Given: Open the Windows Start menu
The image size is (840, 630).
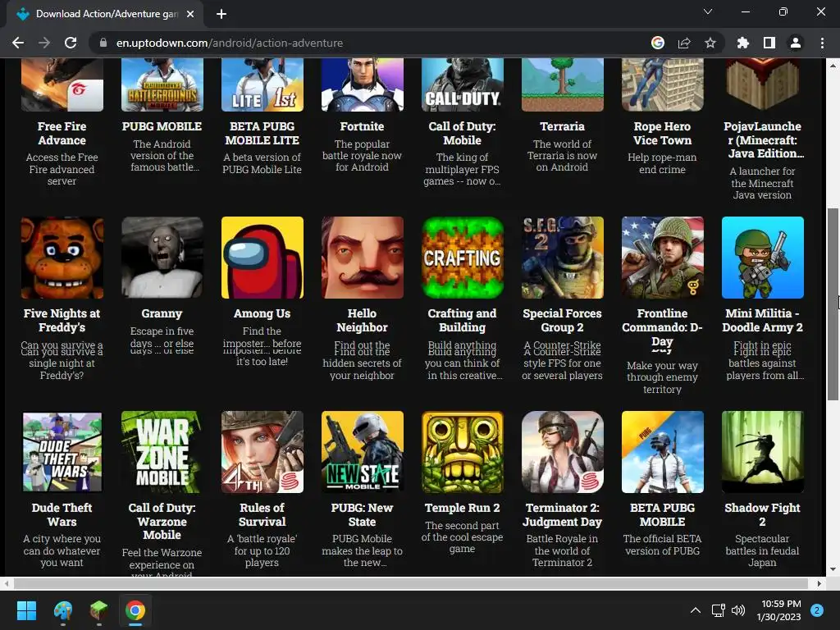Looking at the screenshot, I should click(x=26, y=610).
